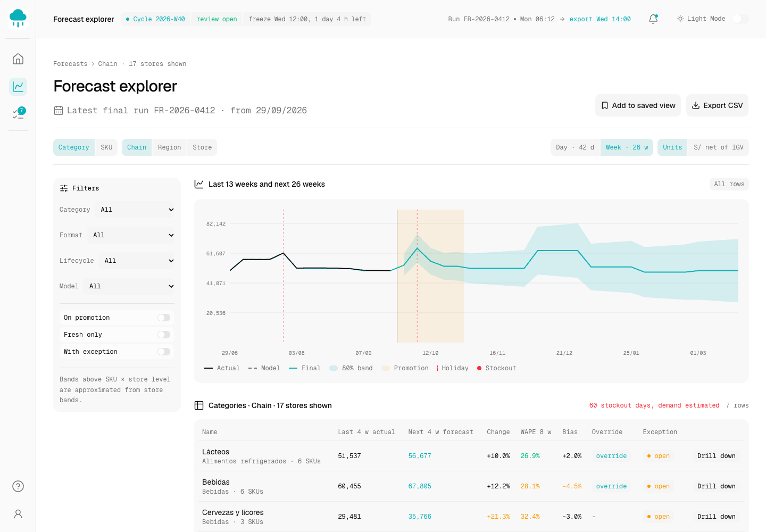
Task: Select the Category grouping tab
Action: (x=74, y=147)
